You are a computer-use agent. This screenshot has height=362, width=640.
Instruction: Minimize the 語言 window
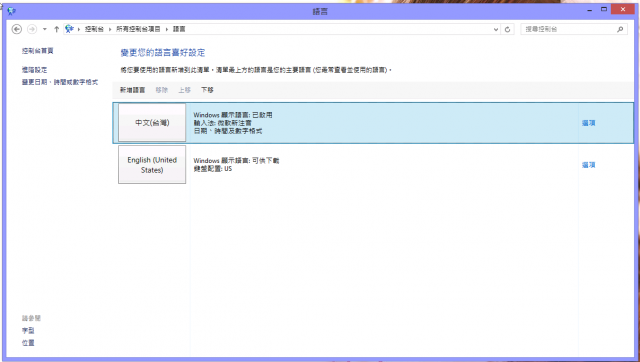589,10
